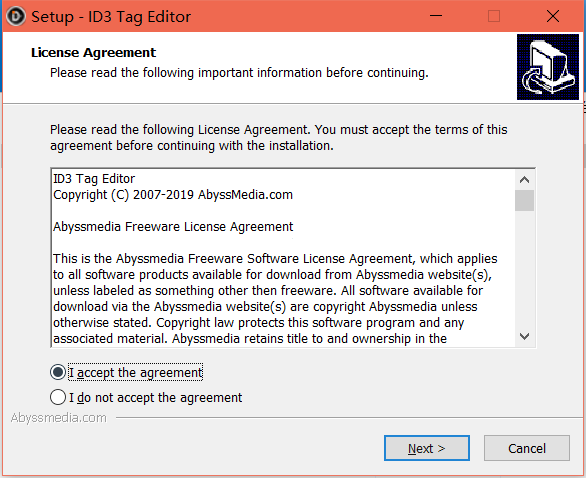586x478 pixels.
Task: Click the Copyright AbyssMedia.com line in license
Action: 173,195
